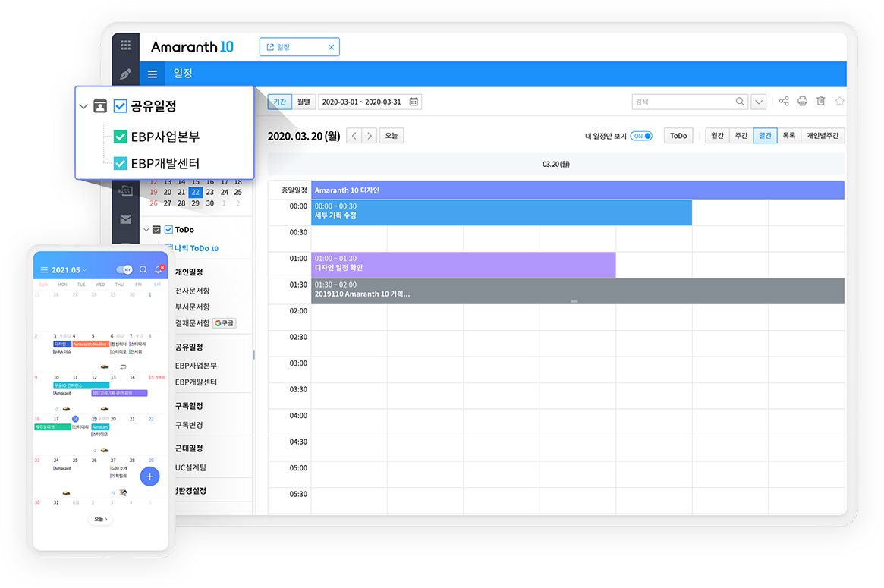The width and height of the screenshot is (884, 588).
Task: Click the mail envelope icon in dark sidebar
Action: point(126,219)
